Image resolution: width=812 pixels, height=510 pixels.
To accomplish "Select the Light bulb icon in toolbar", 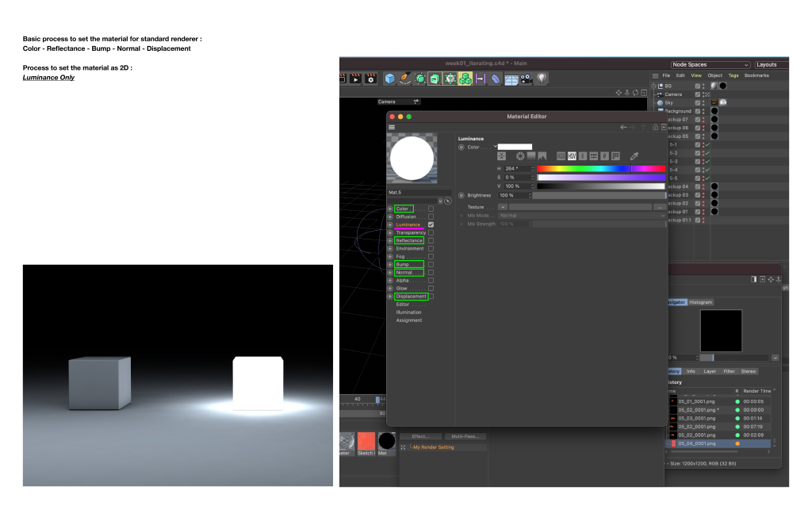I will tap(542, 79).
